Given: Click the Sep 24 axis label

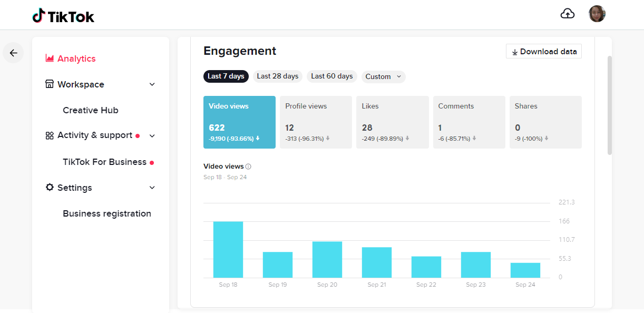Looking at the screenshot, I should (x=525, y=285).
